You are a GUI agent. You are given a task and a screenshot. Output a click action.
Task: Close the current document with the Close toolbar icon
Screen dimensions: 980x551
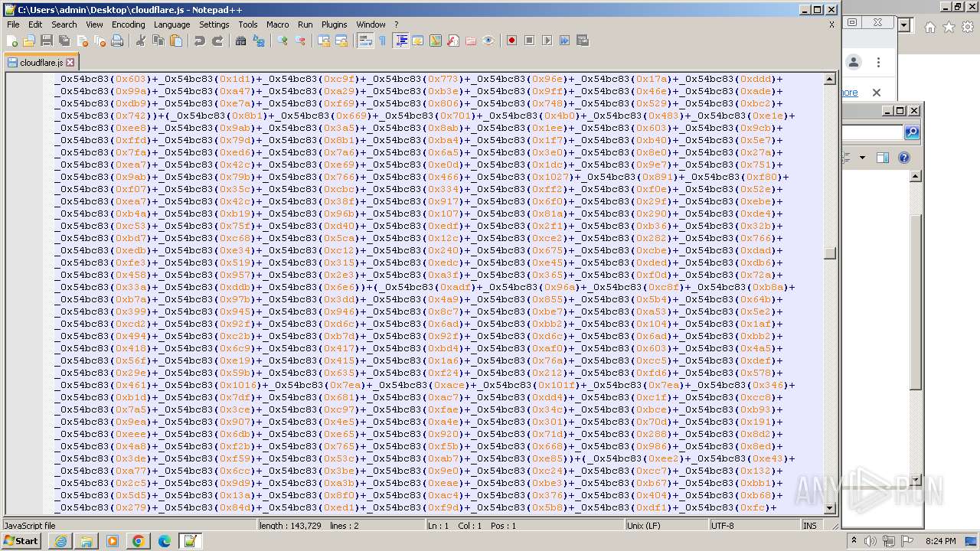tap(82, 41)
